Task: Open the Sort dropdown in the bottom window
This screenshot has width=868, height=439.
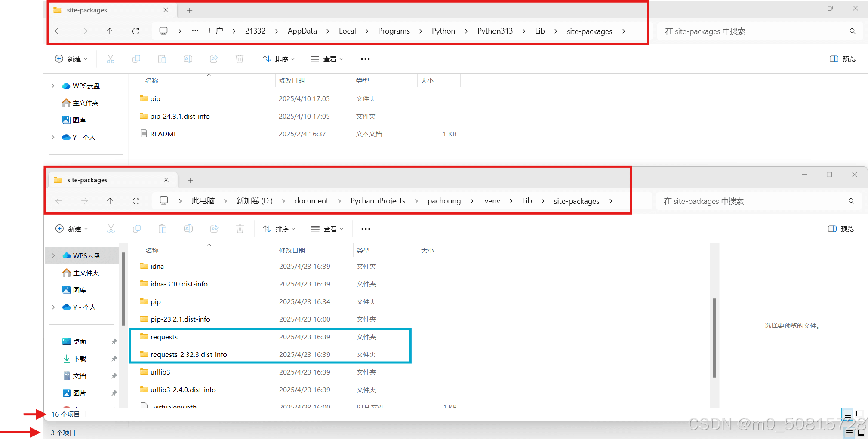Action: (x=279, y=229)
